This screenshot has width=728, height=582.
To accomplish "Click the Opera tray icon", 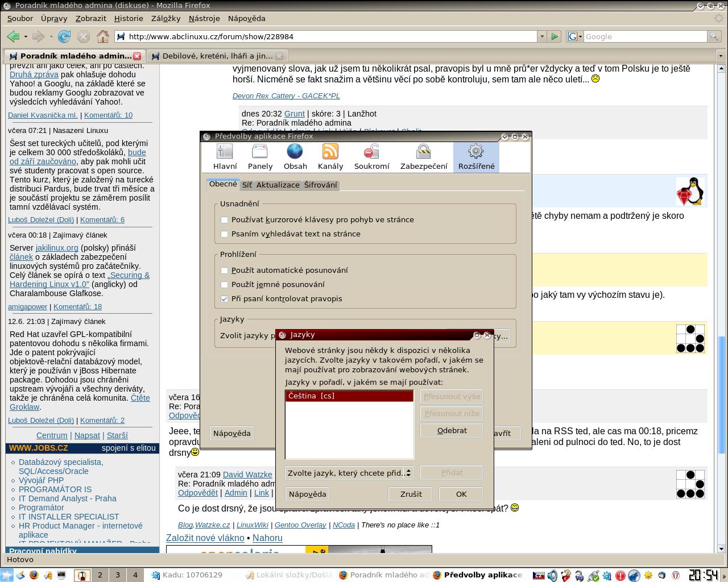I will click(676, 575).
